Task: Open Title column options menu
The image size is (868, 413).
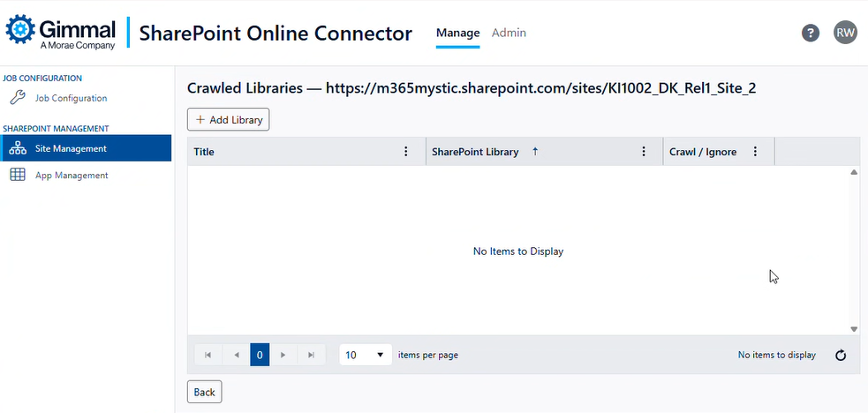Action: [x=406, y=152]
